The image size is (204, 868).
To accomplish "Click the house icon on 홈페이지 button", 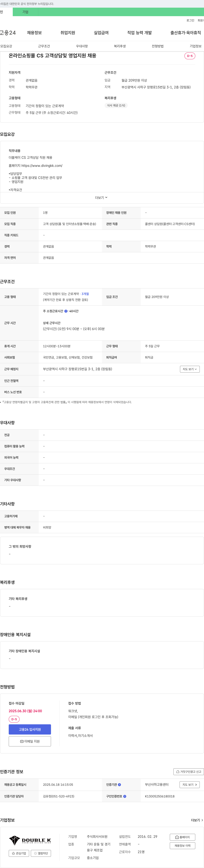I will coord(177,837).
